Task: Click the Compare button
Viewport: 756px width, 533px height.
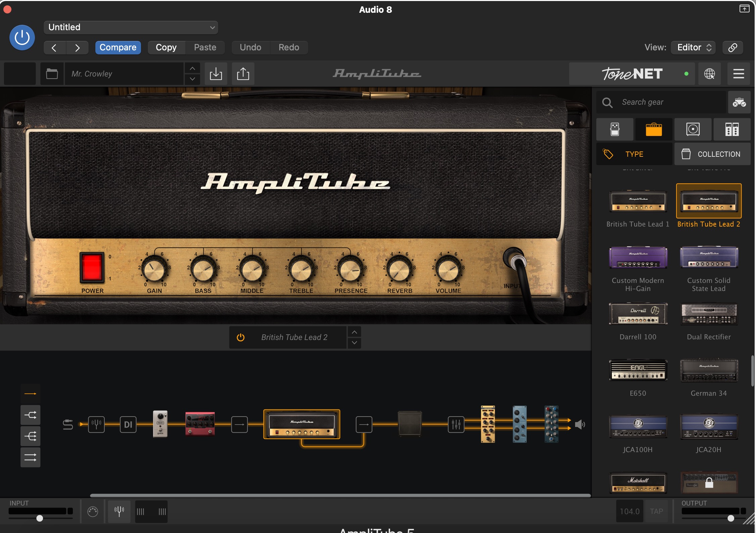Action: (118, 47)
